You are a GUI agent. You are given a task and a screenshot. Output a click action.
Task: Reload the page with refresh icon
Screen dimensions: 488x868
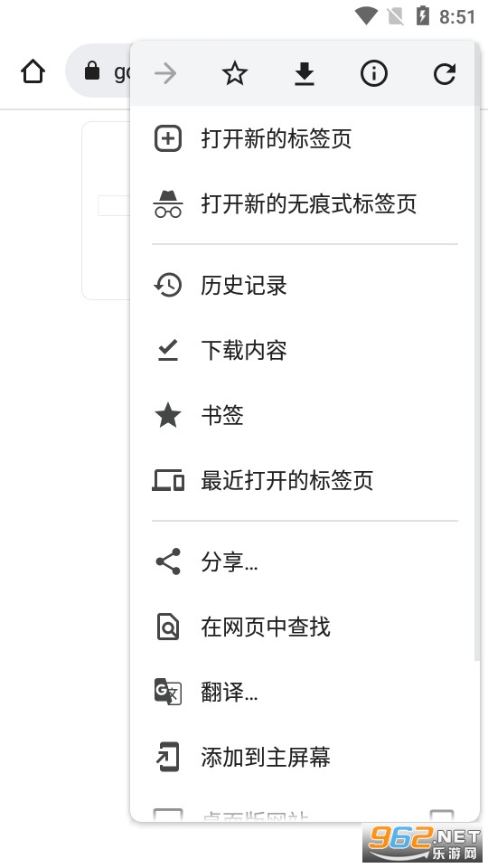444,73
